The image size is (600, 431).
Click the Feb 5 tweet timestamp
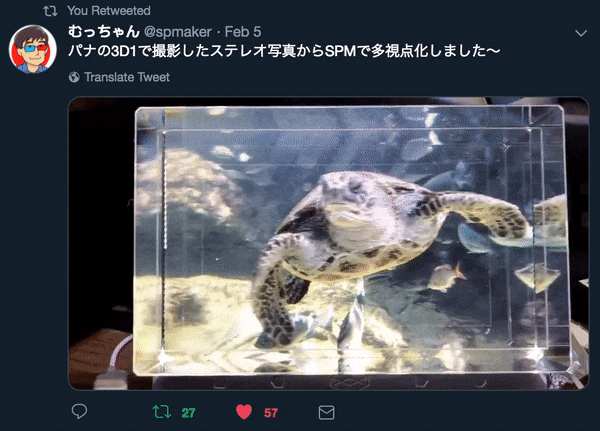tap(243, 32)
